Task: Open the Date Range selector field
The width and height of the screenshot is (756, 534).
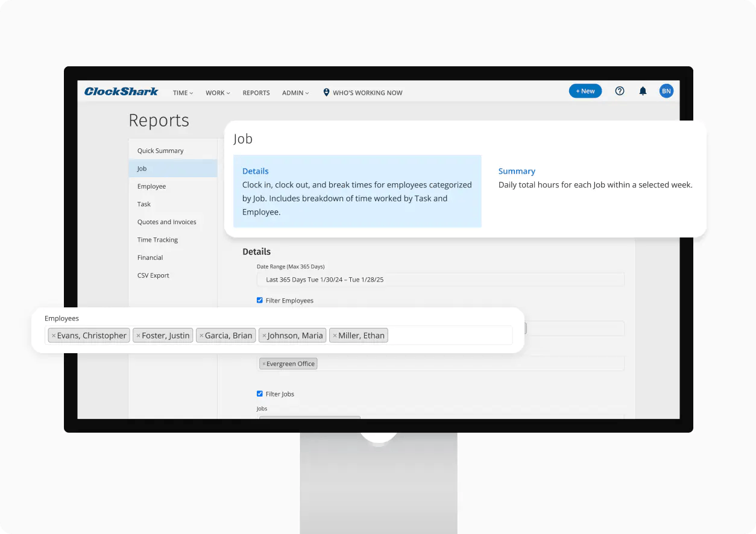Action: (x=440, y=280)
